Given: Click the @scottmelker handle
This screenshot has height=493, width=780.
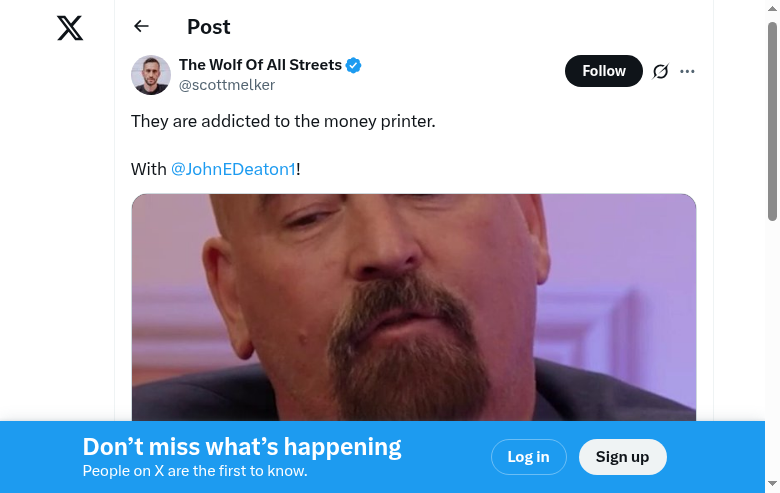Looking at the screenshot, I should 226,85.
